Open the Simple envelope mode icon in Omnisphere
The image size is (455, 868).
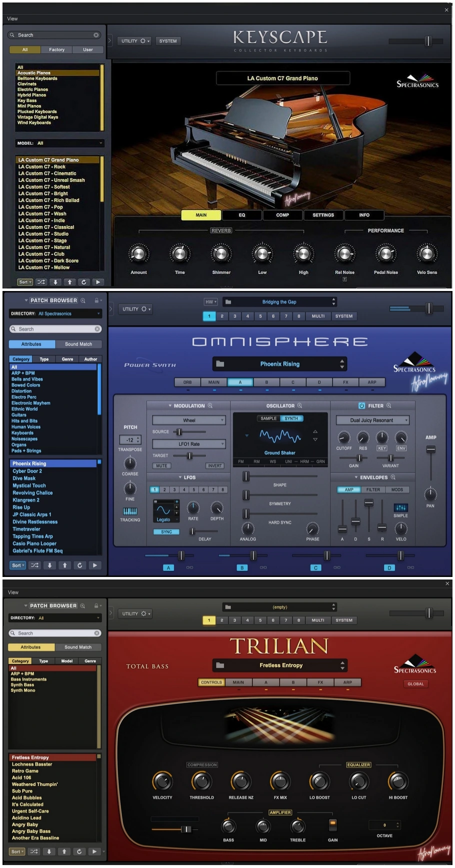(400, 507)
